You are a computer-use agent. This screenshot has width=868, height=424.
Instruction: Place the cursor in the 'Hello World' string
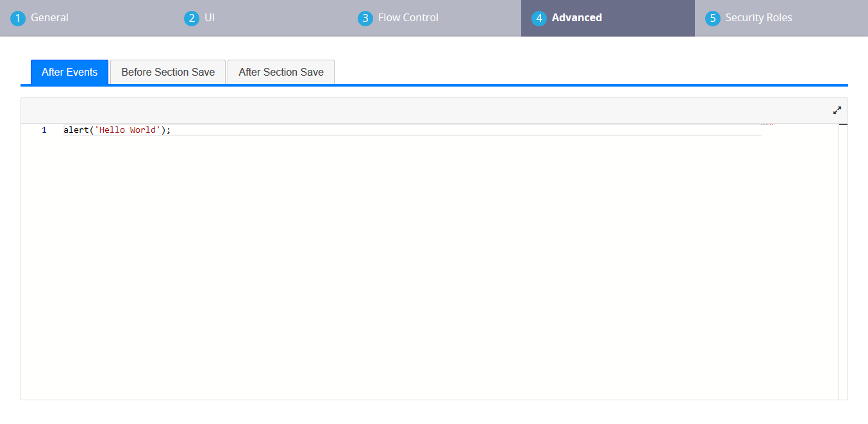coord(126,130)
